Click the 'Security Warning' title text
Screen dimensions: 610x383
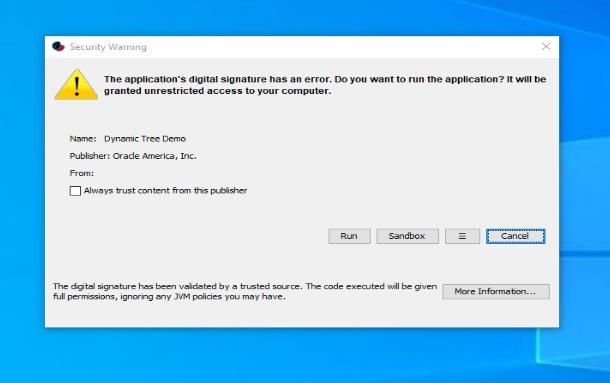click(108, 47)
